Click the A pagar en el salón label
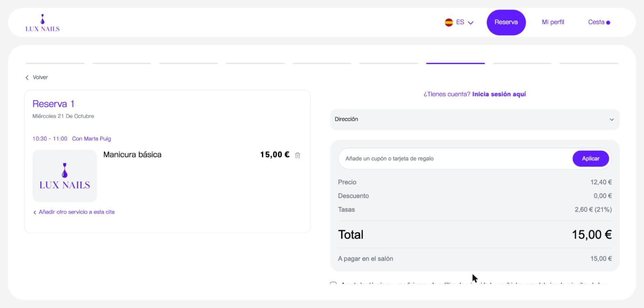This screenshot has width=644, height=308. pyautogui.click(x=366, y=259)
